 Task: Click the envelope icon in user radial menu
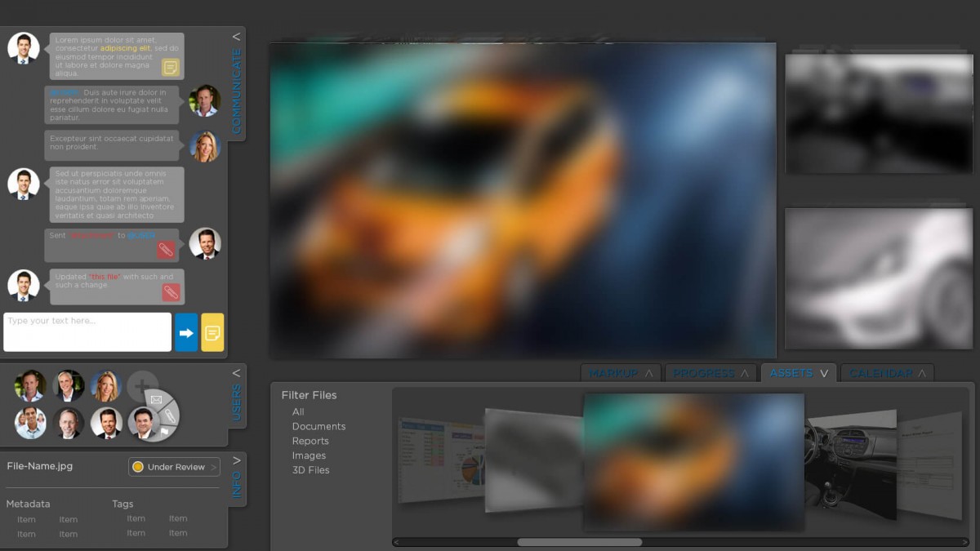tap(157, 399)
